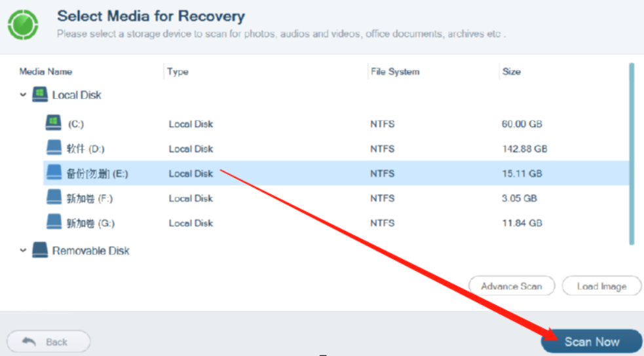The image size is (644, 356).
Task: Sort by the Type column header
Action: 178,71
